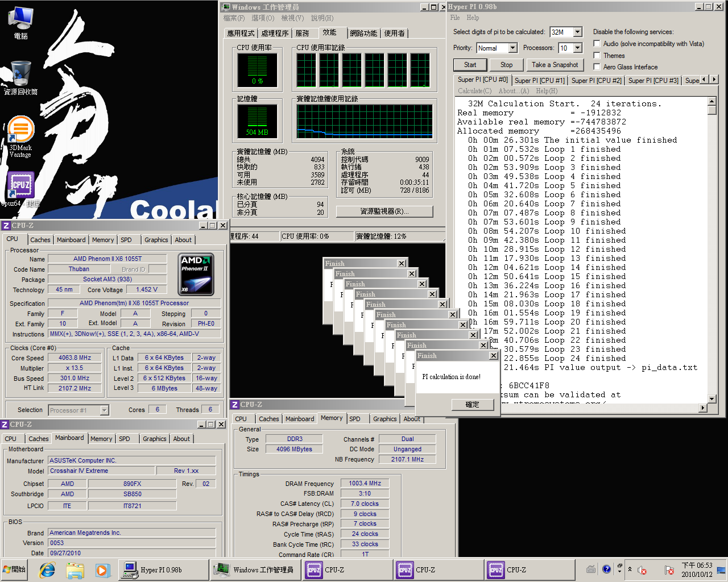Click the Core Speed 4063.8 MHz field

(75, 357)
